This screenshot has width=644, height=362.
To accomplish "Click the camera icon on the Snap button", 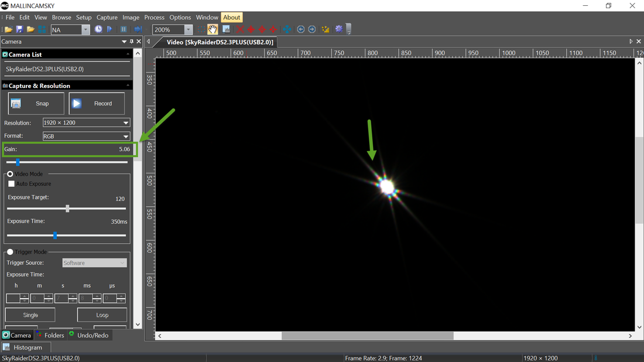I will [16, 104].
